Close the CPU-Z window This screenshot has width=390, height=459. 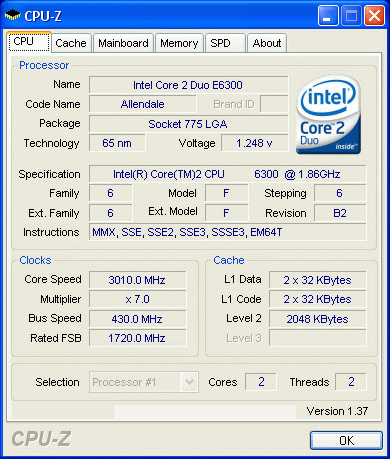tap(374, 16)
